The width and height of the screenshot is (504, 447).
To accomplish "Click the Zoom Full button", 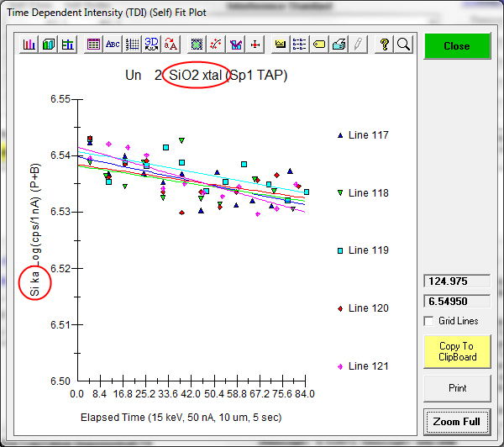I will pyautogui.click(x=457, y=420).
